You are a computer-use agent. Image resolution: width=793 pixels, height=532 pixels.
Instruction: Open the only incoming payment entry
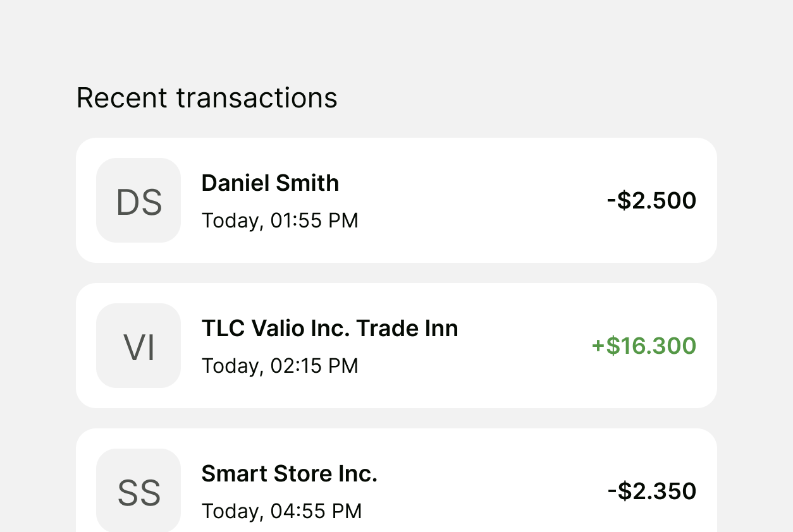point(519,346)
